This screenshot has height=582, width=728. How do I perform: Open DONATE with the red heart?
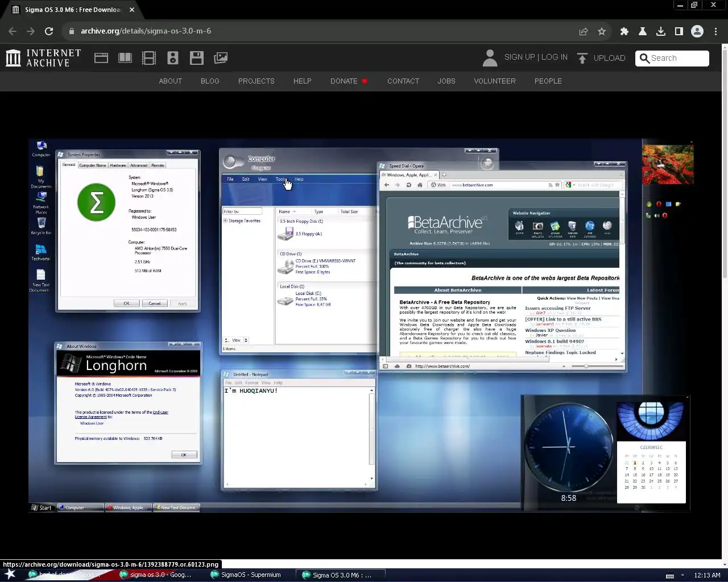(x=349, y=81)
